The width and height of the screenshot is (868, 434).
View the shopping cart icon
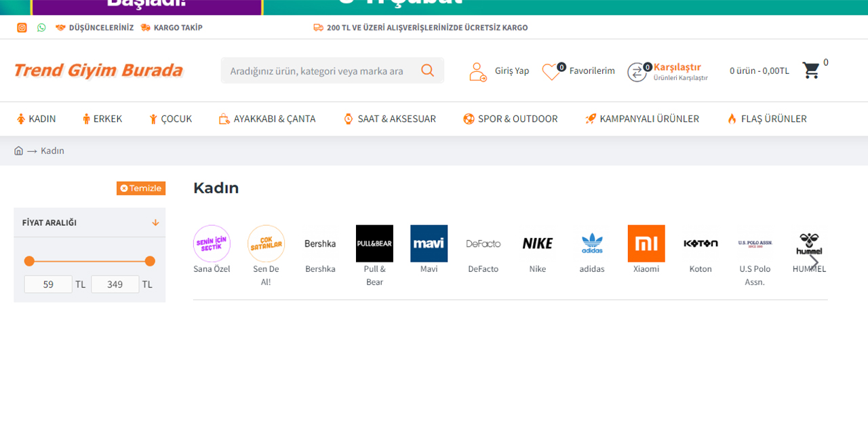point(811,70)
